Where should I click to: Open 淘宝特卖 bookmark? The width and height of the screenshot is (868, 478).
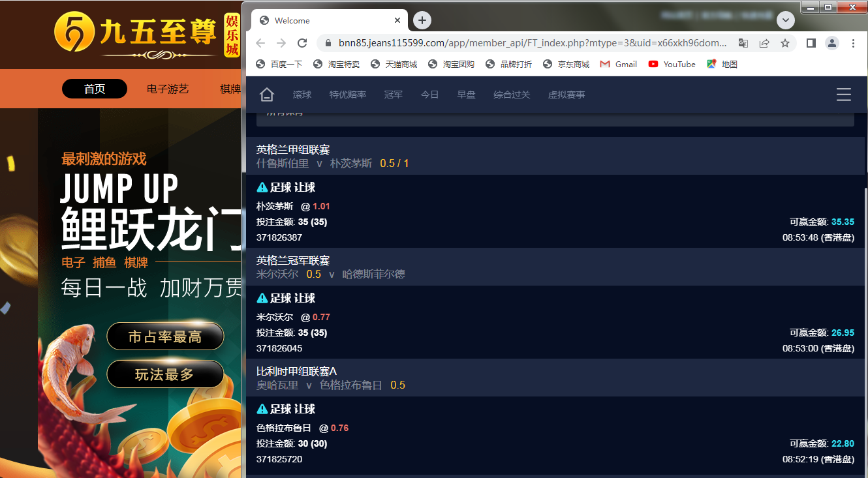(x=336, y=64)
